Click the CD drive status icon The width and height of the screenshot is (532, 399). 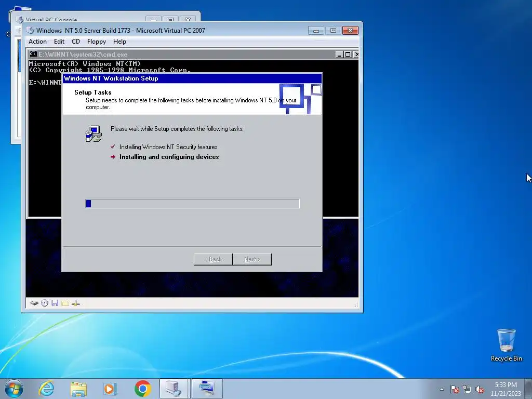pyautogui.click(x=45, y=303)
